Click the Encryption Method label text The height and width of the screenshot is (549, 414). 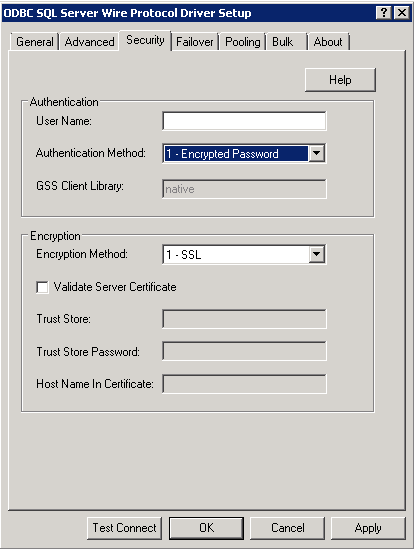coord(82,254)
